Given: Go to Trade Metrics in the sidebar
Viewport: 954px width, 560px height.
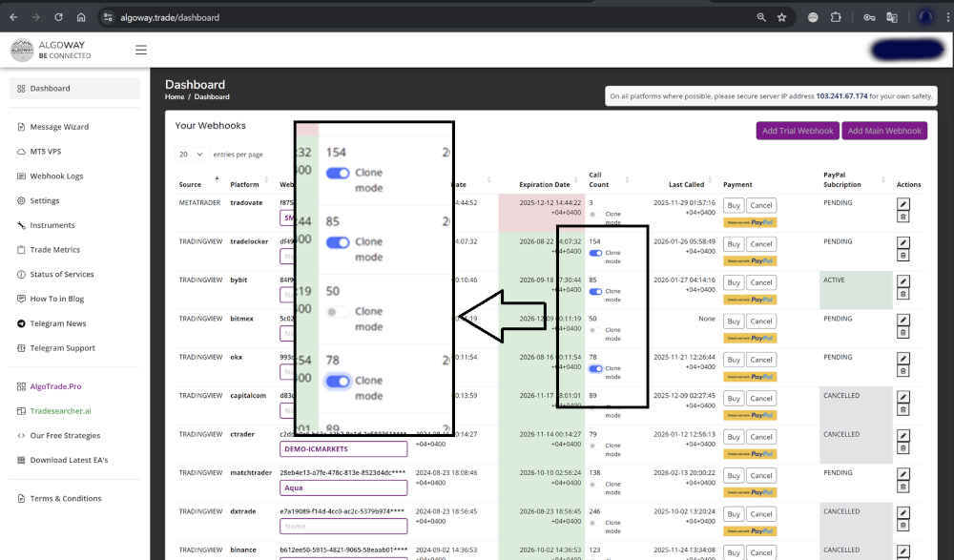Looking at the screenshot, I should tap(54, 250).
